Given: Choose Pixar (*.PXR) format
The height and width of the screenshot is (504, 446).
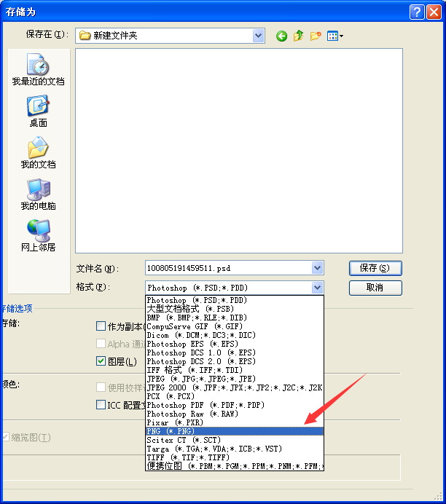Looking at the screenshot, I should pyautogui.click(x=235, y=422).
